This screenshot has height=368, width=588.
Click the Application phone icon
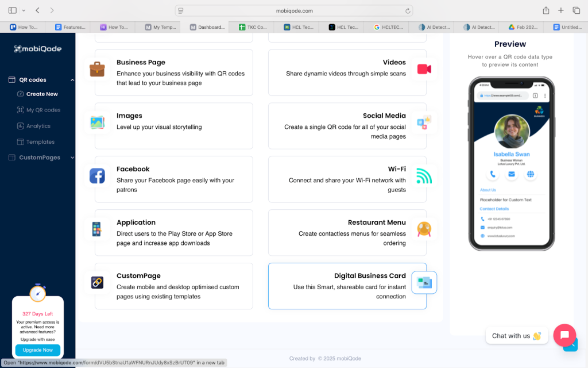click(x=97, y=229)
